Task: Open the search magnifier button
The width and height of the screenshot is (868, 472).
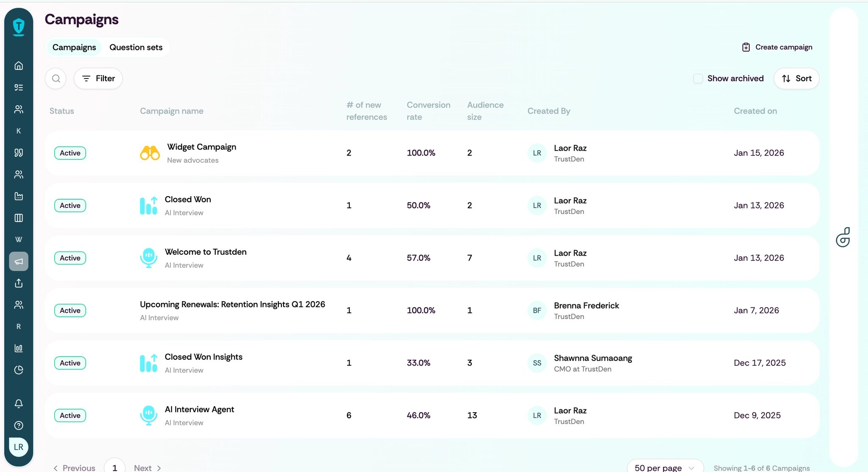Action: click(56, 78)
